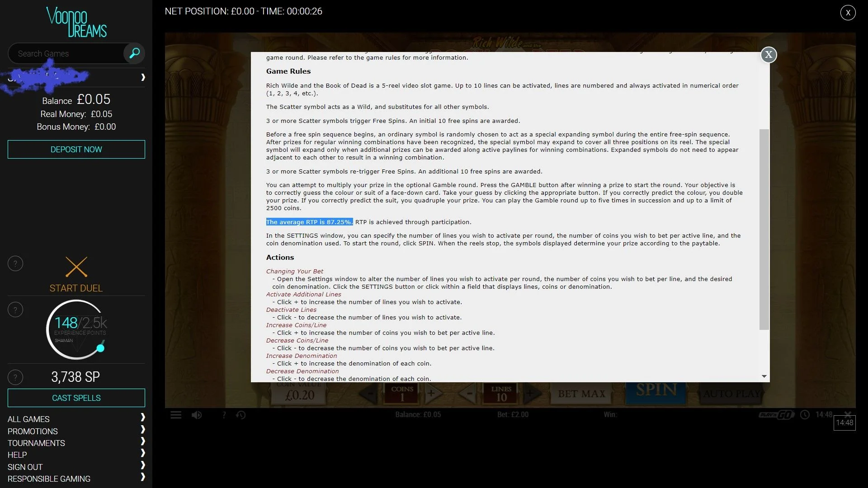Mute sound via speaker icon

(x=197, y=415)
